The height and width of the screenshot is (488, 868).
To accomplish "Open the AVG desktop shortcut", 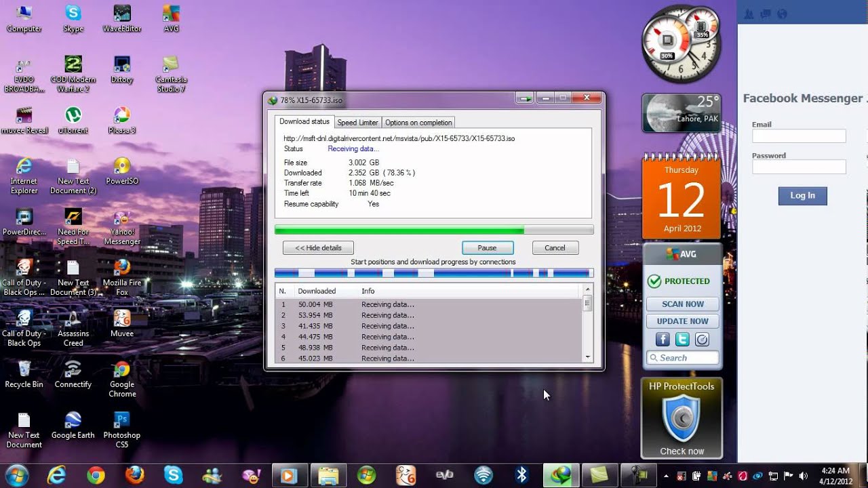I will [171, 18].
